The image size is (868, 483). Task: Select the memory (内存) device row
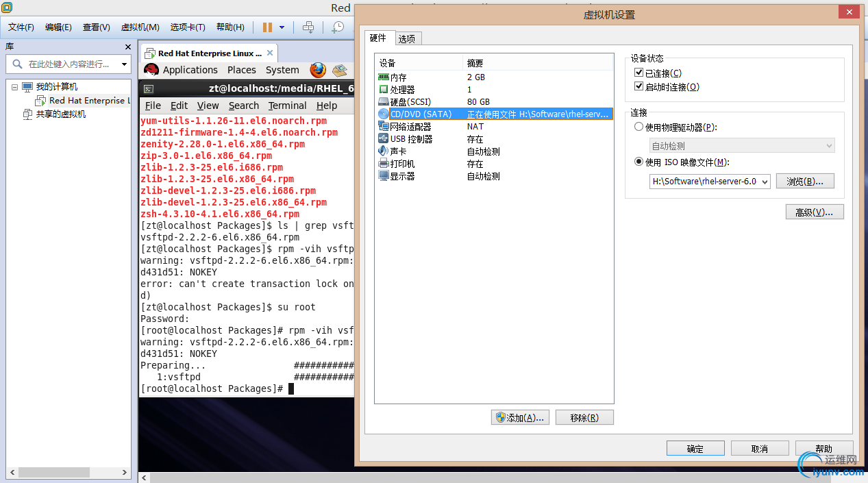[493, 77]
